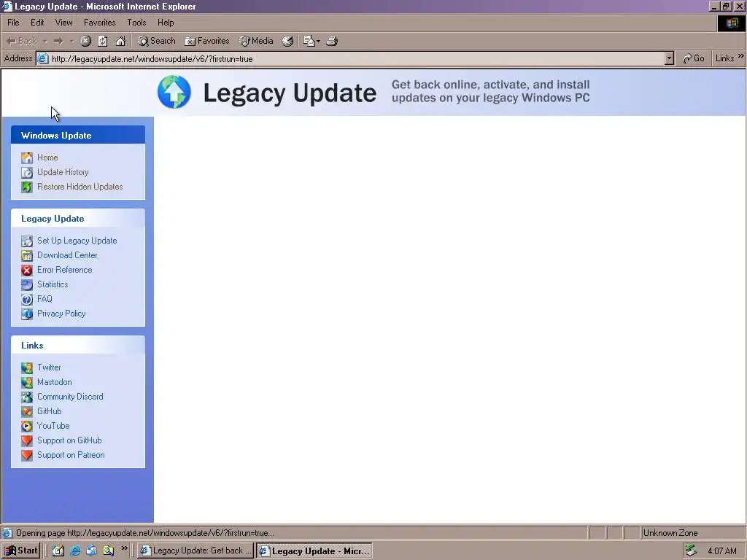
Task: Click the Windows Update panel header
Action: [x=78, y=135]
